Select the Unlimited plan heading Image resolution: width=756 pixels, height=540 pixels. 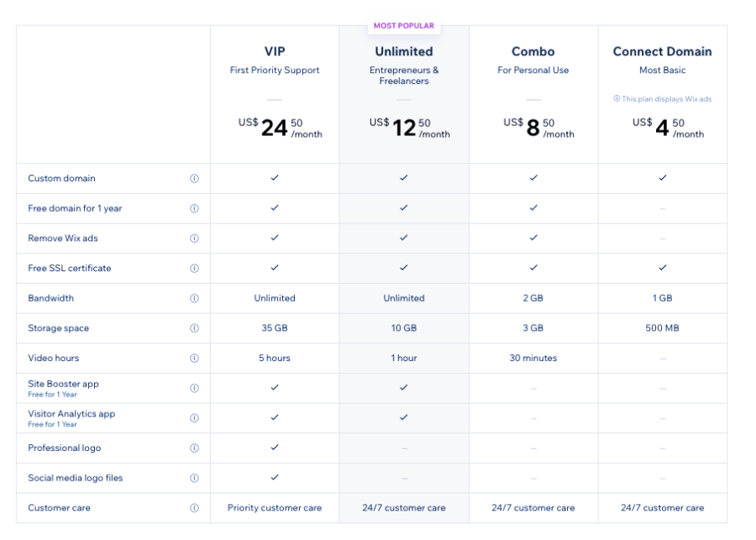pos(404,51)
